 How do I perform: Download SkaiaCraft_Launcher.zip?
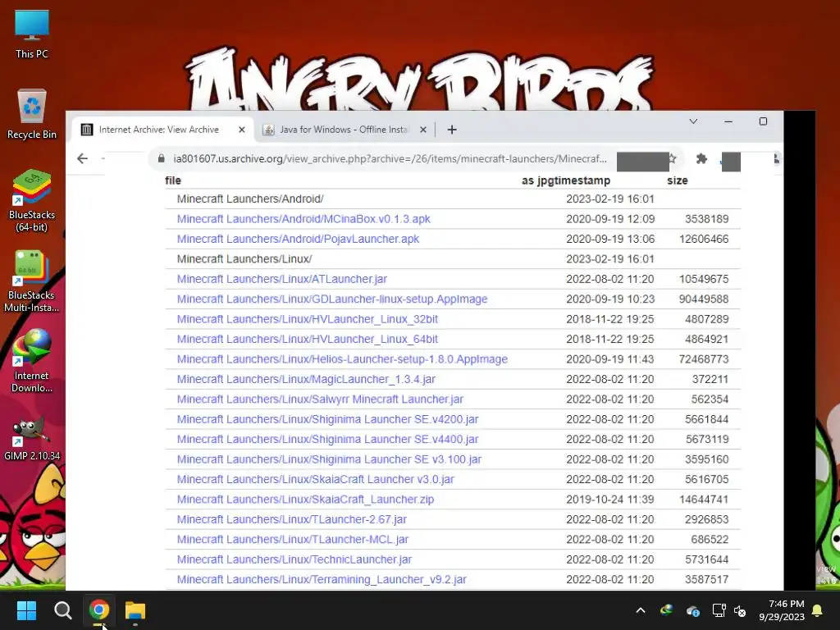pyautogui.click(x=305, y=500)
